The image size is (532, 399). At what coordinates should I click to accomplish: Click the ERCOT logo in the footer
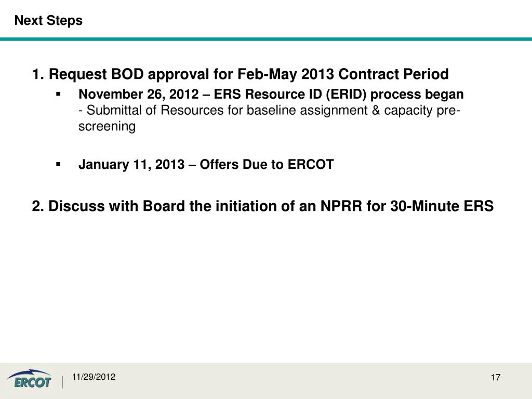click(29, 379)
